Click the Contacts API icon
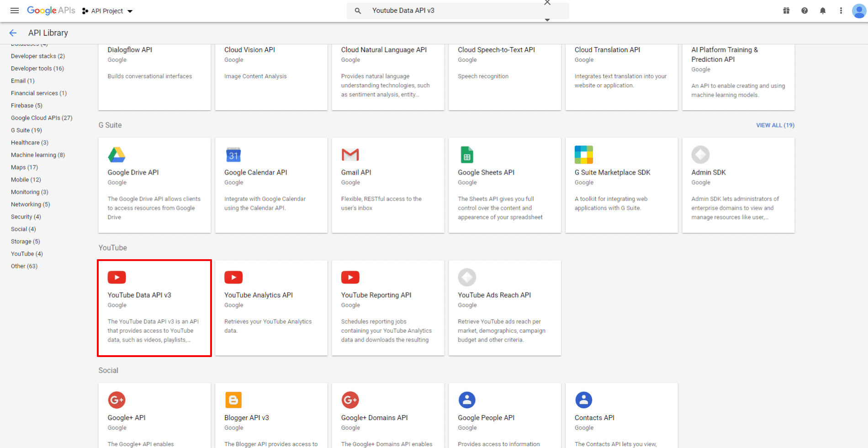This screenshot has height=448, width=868. [584, 400]
